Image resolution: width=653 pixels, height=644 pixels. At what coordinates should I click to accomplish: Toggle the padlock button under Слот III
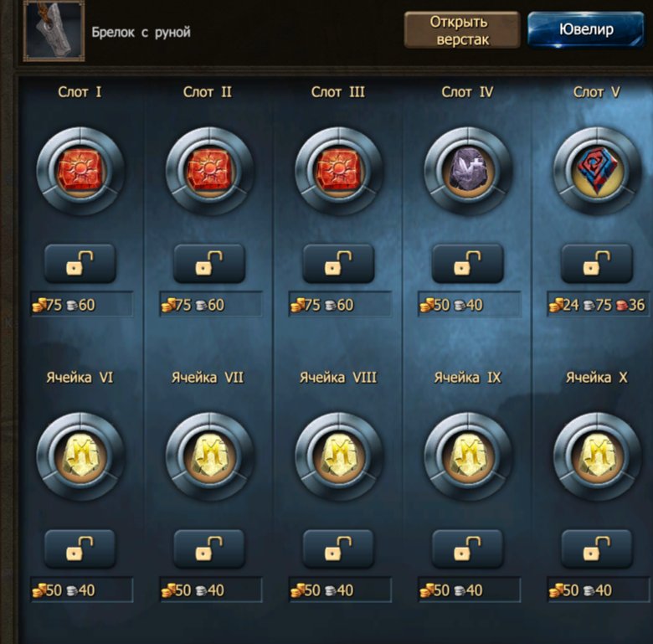click(x=338, y=264)
